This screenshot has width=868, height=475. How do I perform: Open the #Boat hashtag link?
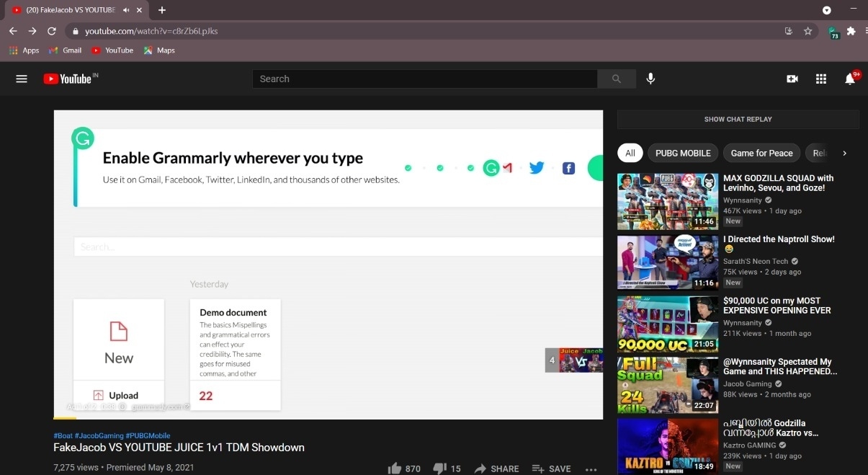(x=62, y=435)
